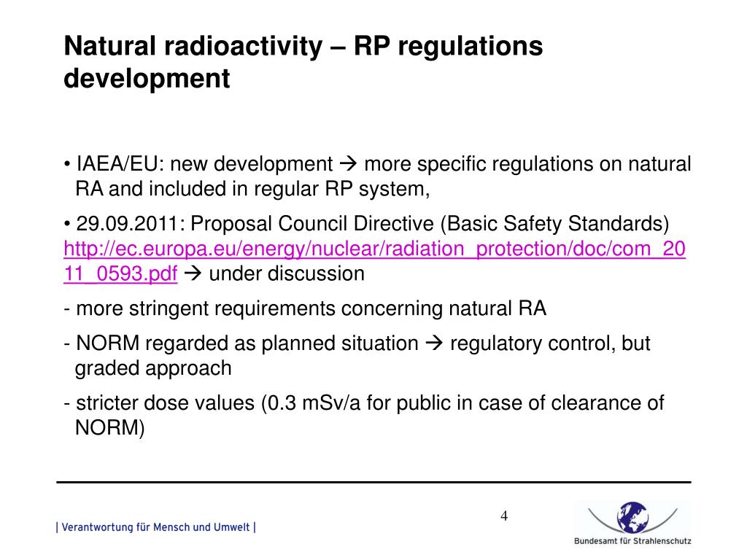Click 'more stringent requirements' line
The image size is (747, 560).
coord(305,308)
